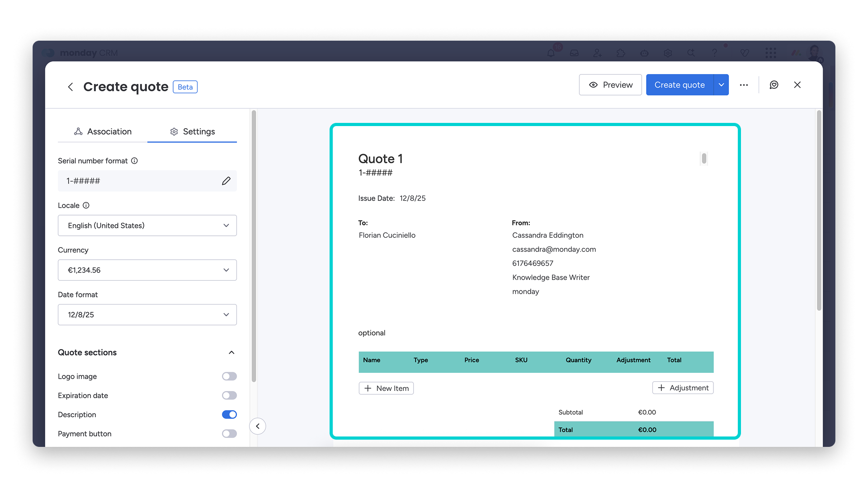Click the optional description text
This screenshot has width=868, height=488.
pos(372,333)
